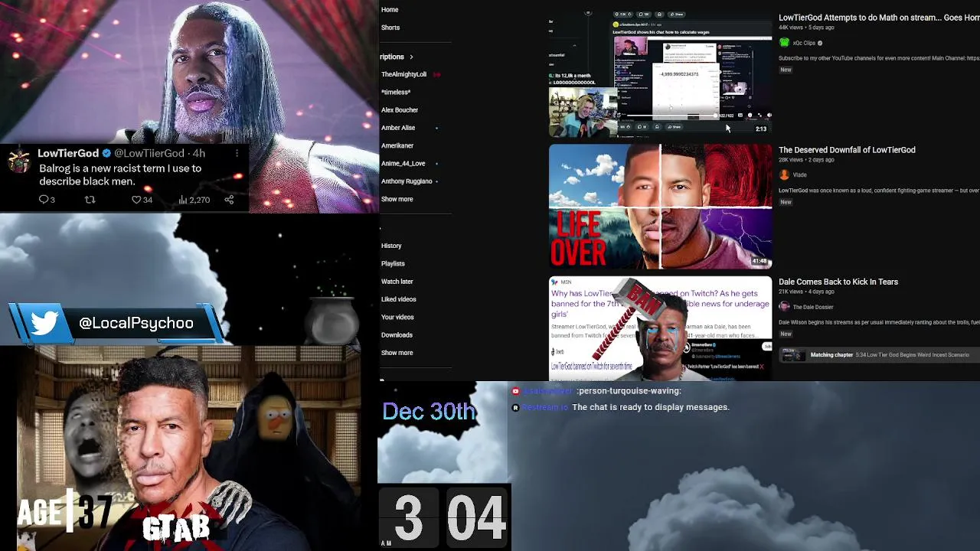Open Anime_44_Love subscription channel
This screenshot has height=551, width=980.
(403, 163)
